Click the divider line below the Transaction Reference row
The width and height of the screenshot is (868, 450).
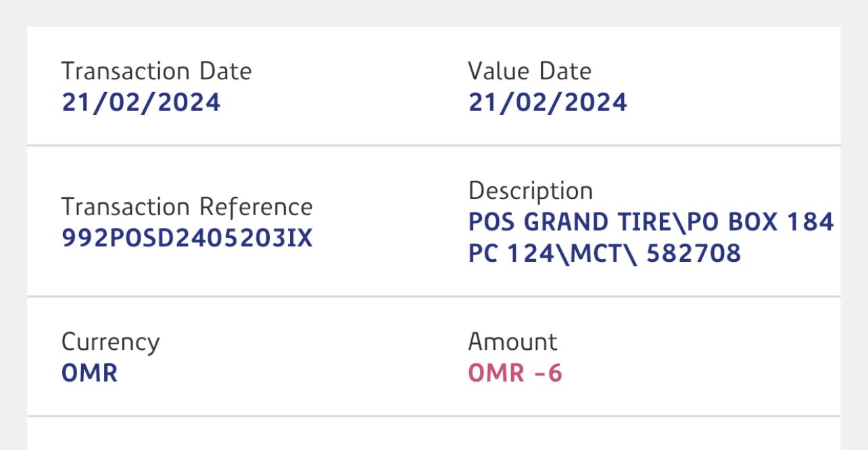[x=433, y=296]
